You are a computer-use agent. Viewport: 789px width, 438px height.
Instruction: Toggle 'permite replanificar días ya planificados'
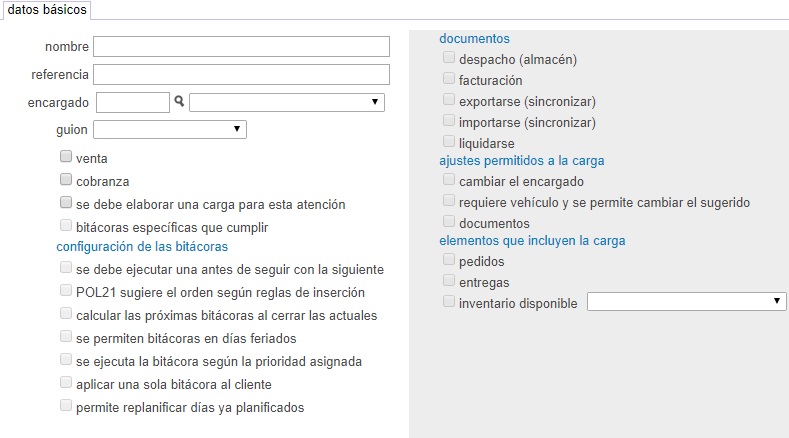point(66,405)
